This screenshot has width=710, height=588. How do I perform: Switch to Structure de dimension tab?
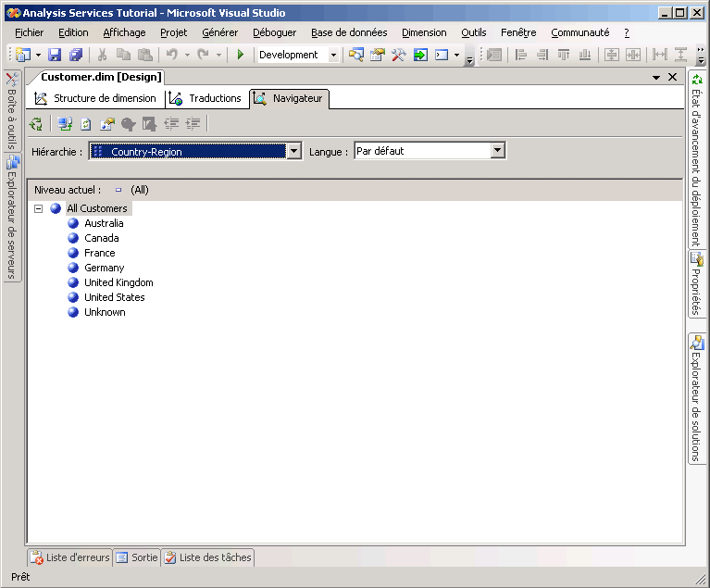[95, 98]
